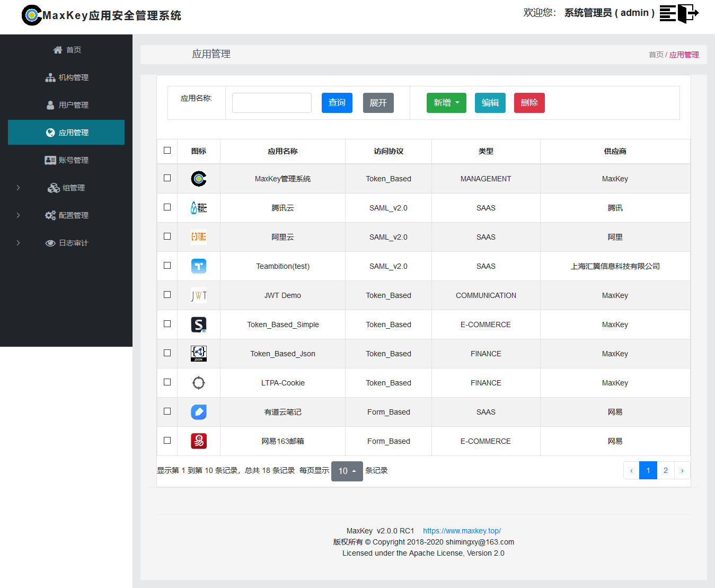Click the MaxKey logo in the header
This screenshot has width=715, height=588.
pyautogui.click(x=31, y=15)
